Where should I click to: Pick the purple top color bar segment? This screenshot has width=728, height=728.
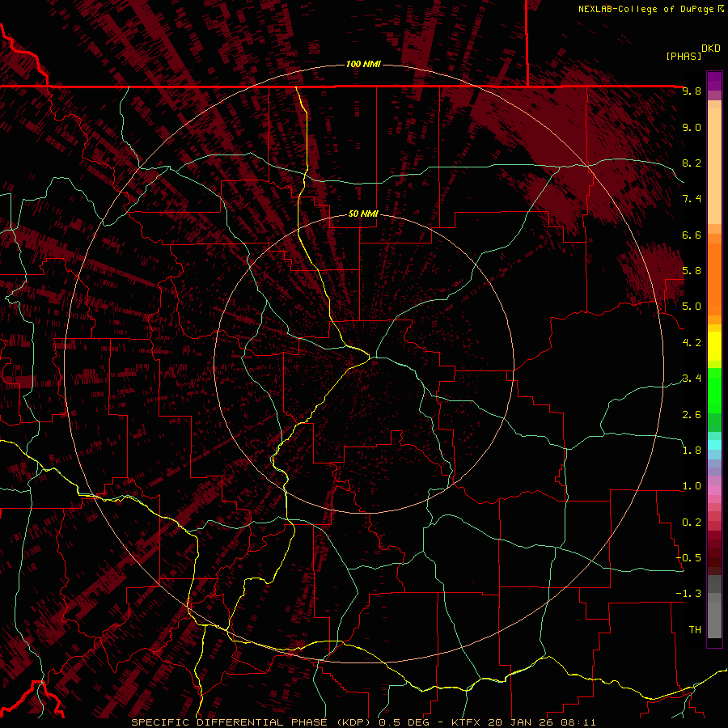pyautogui.click(x=714, y=81)
